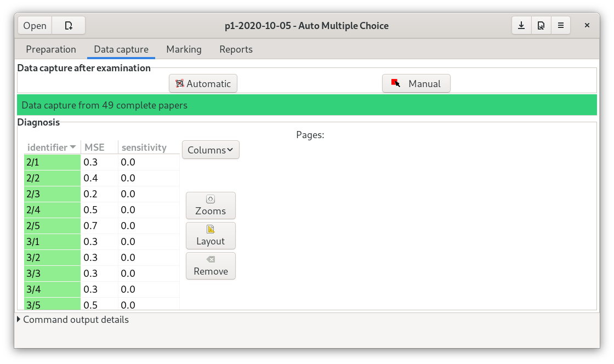Sort by identifier column header
This screenshot has width=614, height=364.
pos(52,147)
